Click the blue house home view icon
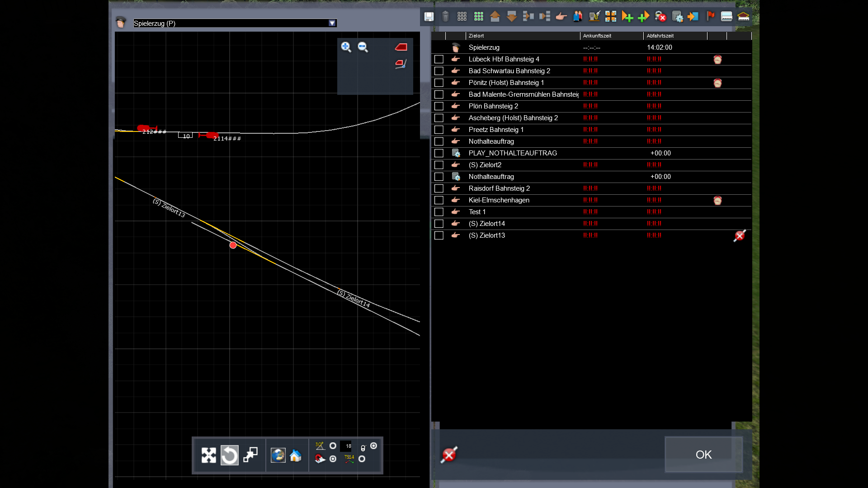Screen dimensions: 868x488 click(296, 455)
